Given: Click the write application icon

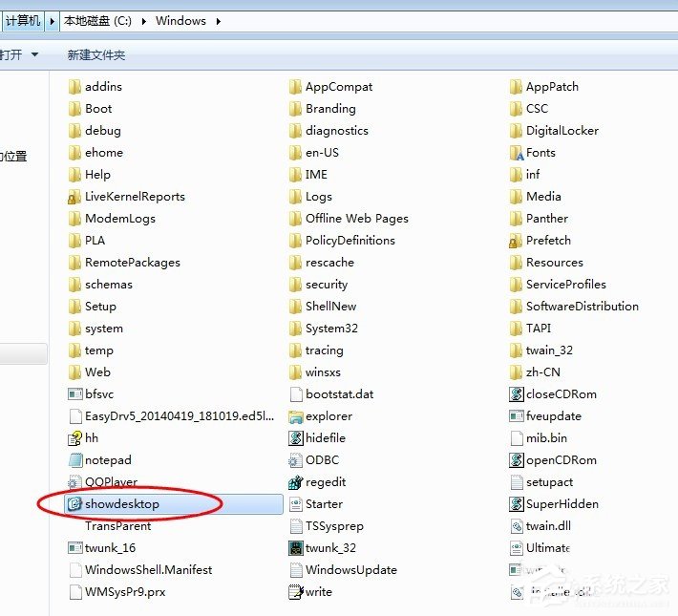Looking at the screenshot, I should [x=296, y=592].
